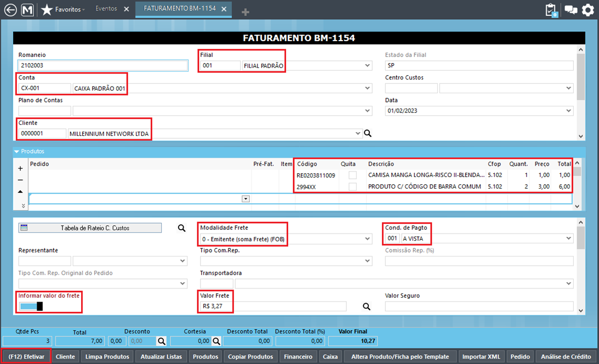Open the Centro Custos dropdown
Screen dimensions: 599x364
coord(568,88)
